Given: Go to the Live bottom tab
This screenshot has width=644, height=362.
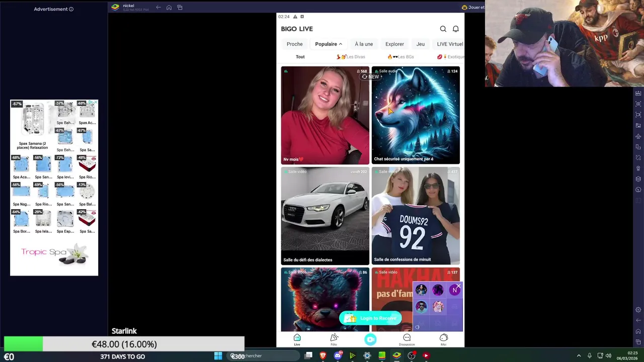Looking at the screenshot, I should click(297, 340).
